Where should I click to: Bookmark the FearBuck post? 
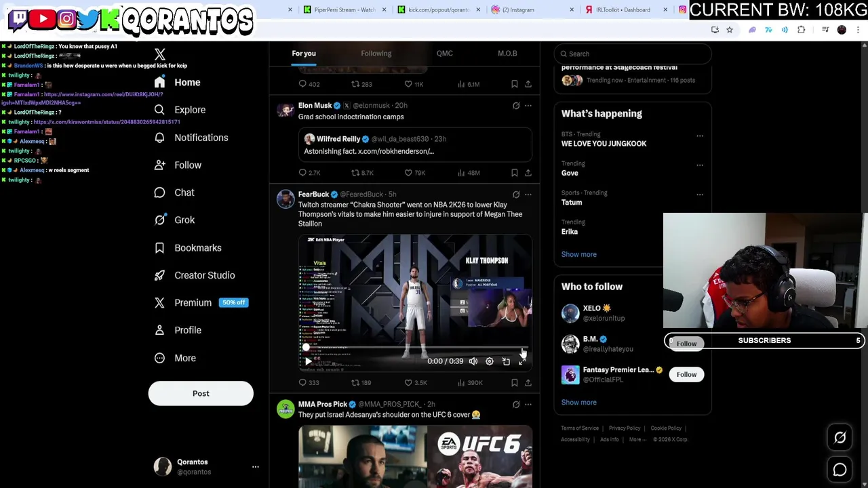(515, 382)
